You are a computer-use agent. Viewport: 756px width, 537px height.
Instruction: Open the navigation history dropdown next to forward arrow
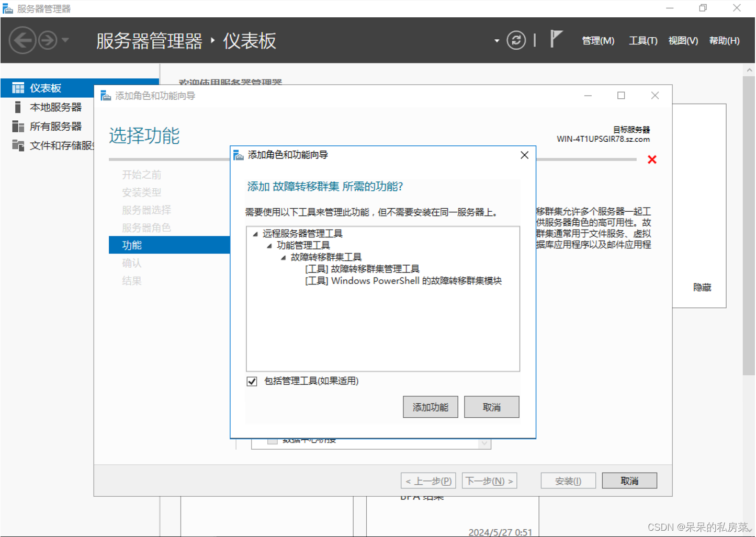(65, 40)
